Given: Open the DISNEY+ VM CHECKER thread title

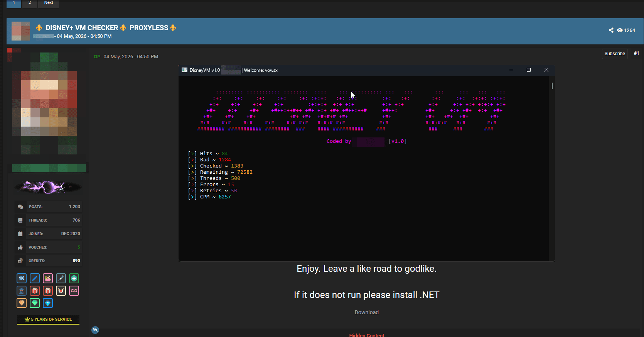Looking at the screenshot, I should tap(107, 28).
